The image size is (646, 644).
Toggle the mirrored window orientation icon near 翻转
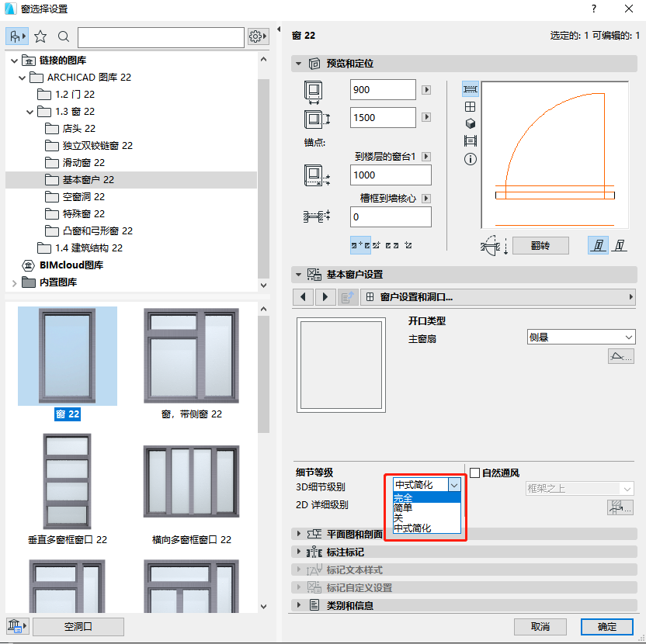[x=620, y=244]
